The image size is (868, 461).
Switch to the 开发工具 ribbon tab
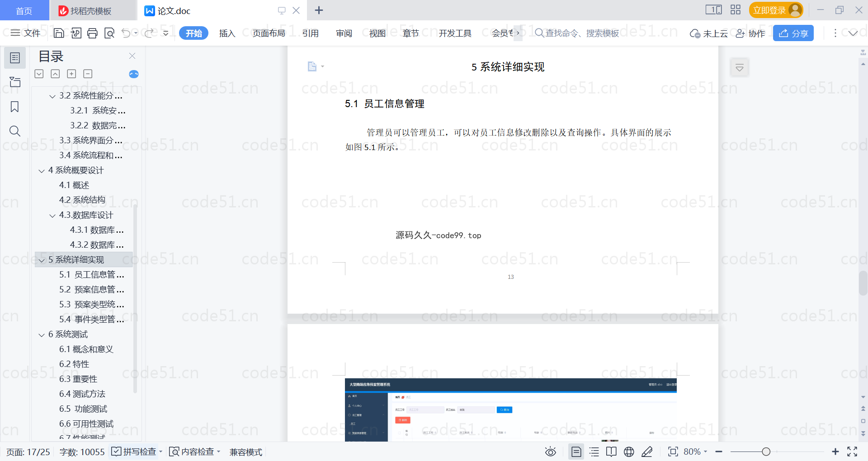[x=455, y=33]
